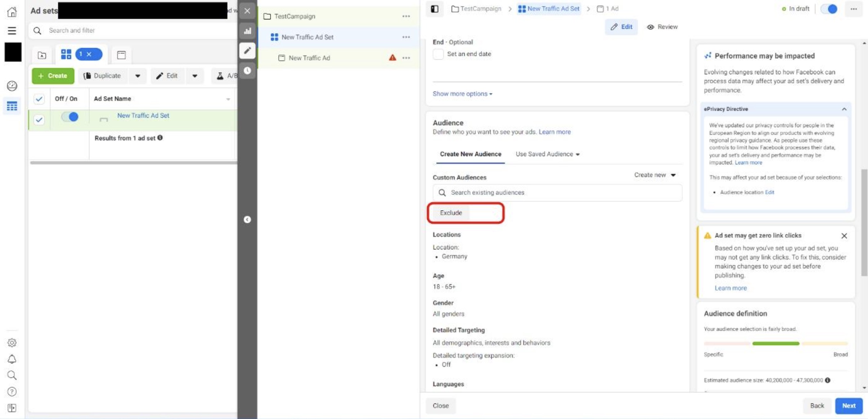868x419 pixels.
Task: Switch to Campaigns folder tab icon
Action: point(42,55)
